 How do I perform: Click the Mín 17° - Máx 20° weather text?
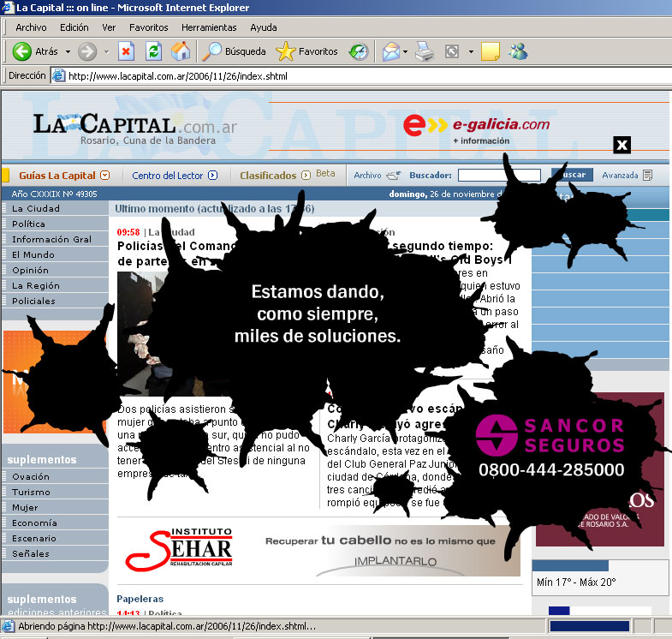576,582
